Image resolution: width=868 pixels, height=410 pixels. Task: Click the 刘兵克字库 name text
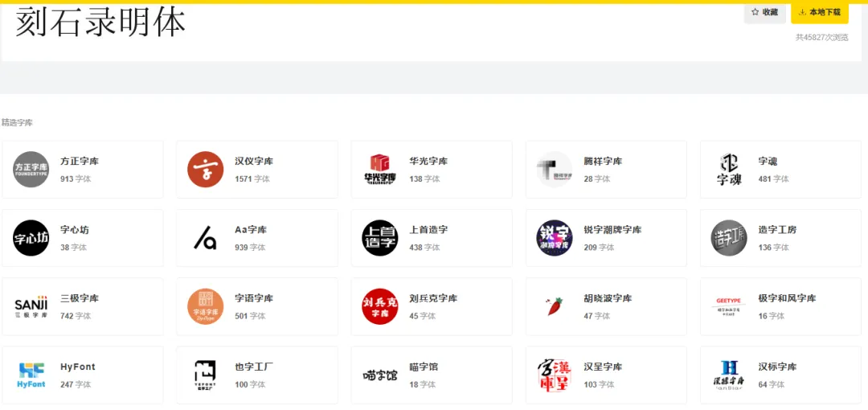click(x=433, y=298)
